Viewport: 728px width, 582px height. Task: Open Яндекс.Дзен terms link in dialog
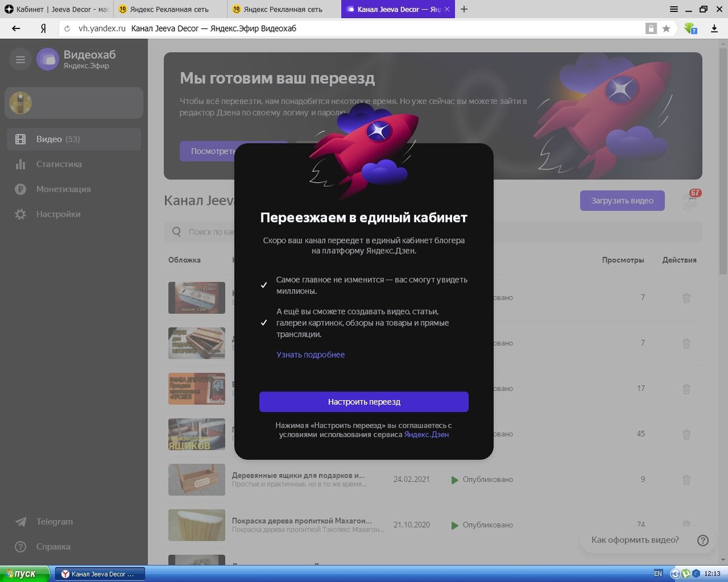426,435
